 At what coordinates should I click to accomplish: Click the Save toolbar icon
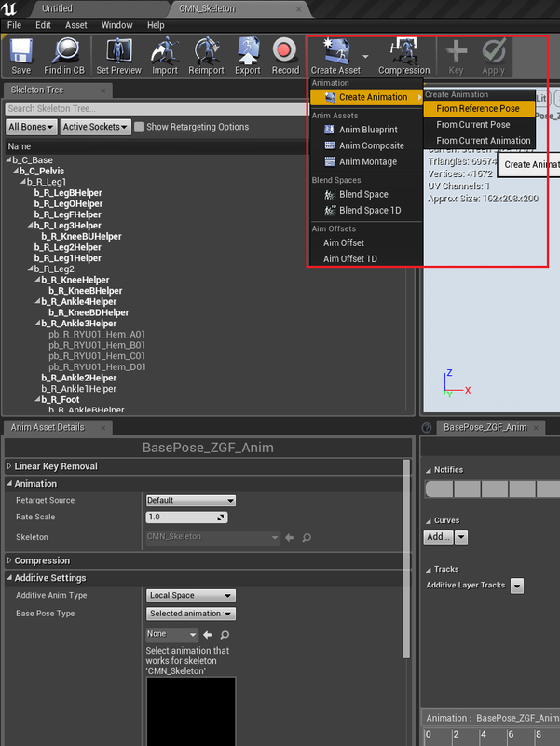pyautogui.click(x=20, y=50)
